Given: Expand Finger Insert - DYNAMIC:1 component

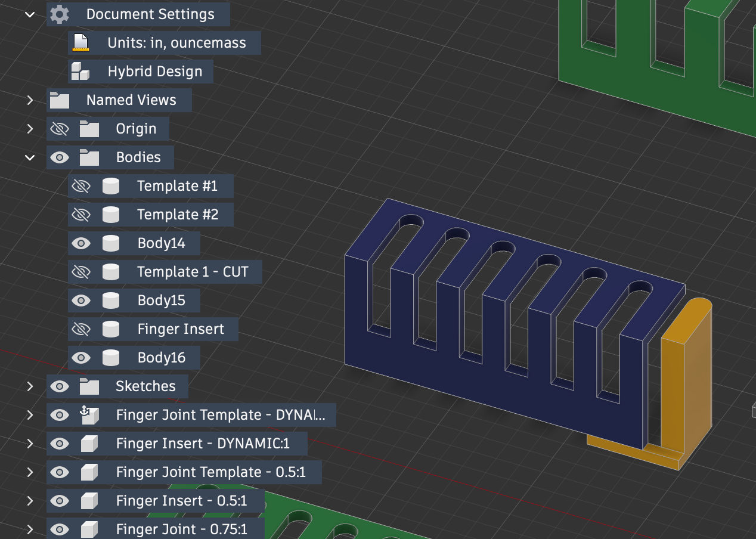Looking at the screenshot, I should pos(30,444).
